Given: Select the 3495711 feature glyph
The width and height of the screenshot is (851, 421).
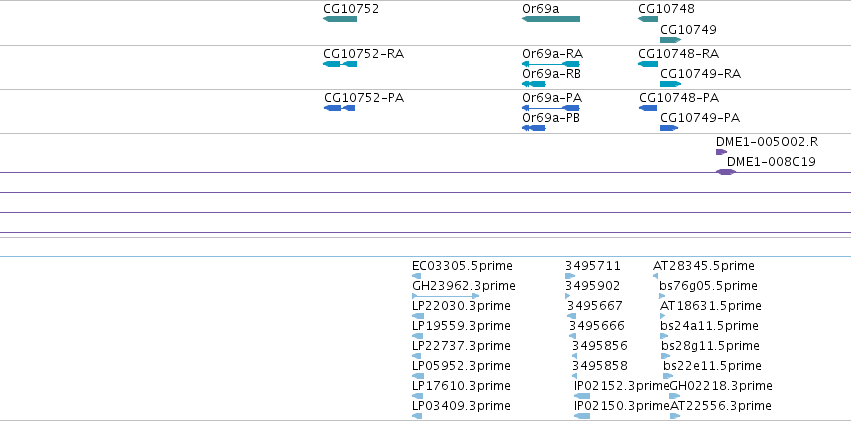Looking at the screenshot, I should coord(570,276).
